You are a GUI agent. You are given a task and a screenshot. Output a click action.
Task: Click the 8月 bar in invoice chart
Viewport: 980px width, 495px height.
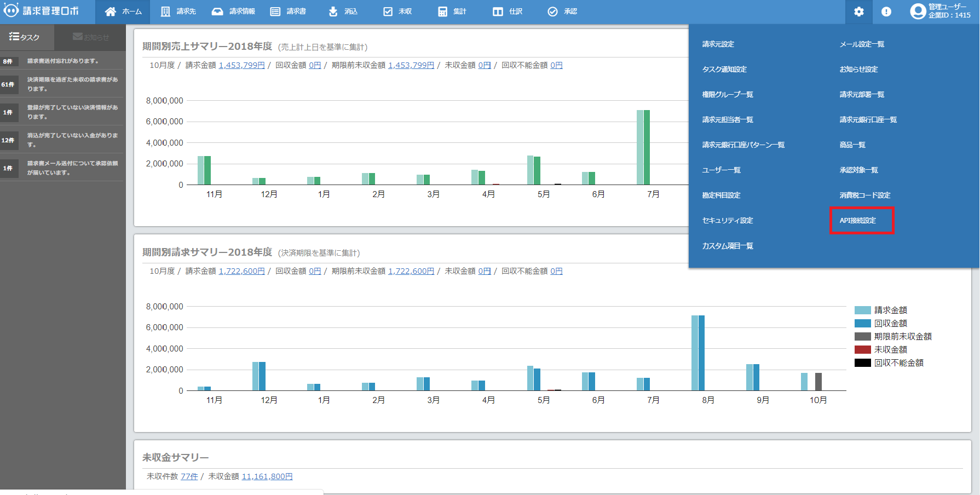[x=698, y=353]
